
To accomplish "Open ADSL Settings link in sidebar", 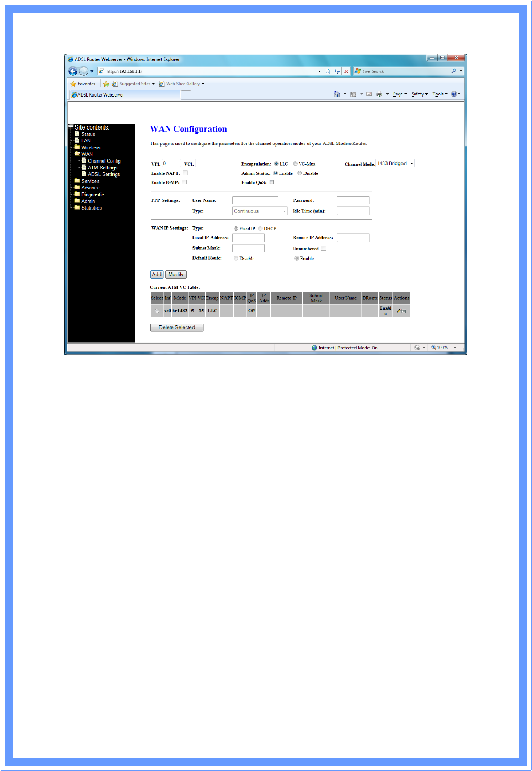I will pyautogui.click(x=104, y=174).
